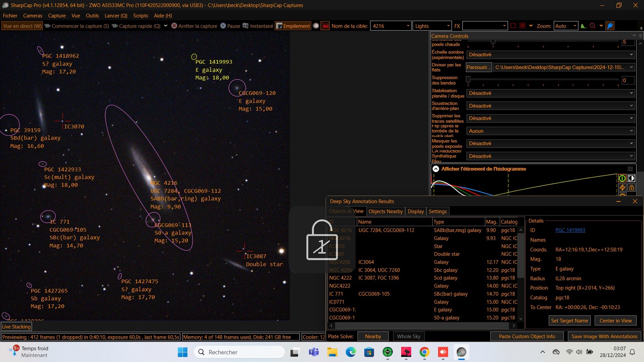
Task: Open the histogram panel hamburger menu
Action: pyautogui.click(x=630, y=169)
